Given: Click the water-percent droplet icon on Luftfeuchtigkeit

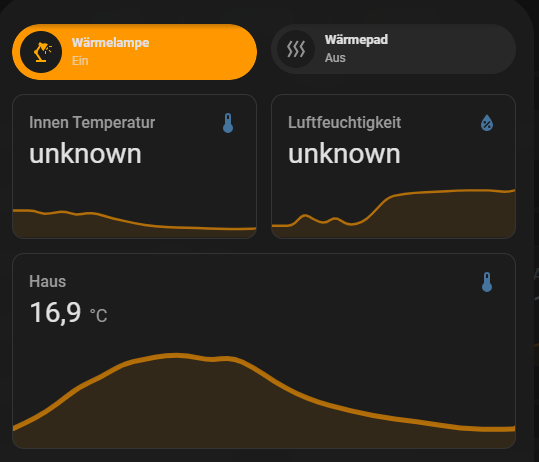Looking at the screenshot, I should 487,123.
